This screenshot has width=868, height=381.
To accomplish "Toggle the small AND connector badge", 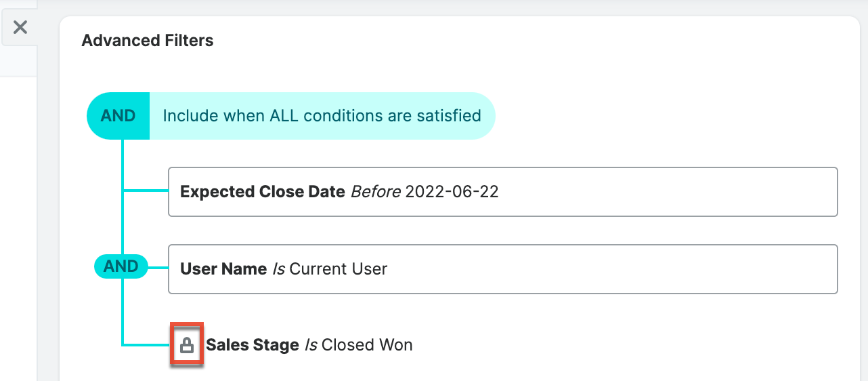I will point(121,266).
